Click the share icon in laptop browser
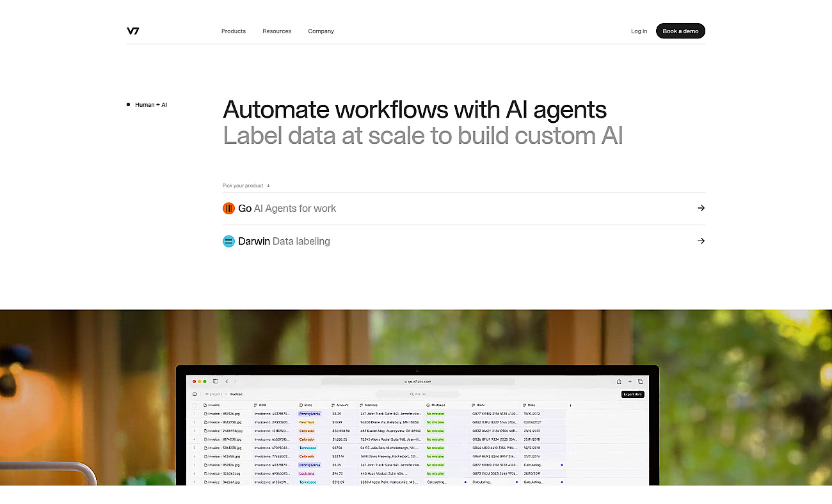Screen dimensions: 832x504 tap(619, 381)
